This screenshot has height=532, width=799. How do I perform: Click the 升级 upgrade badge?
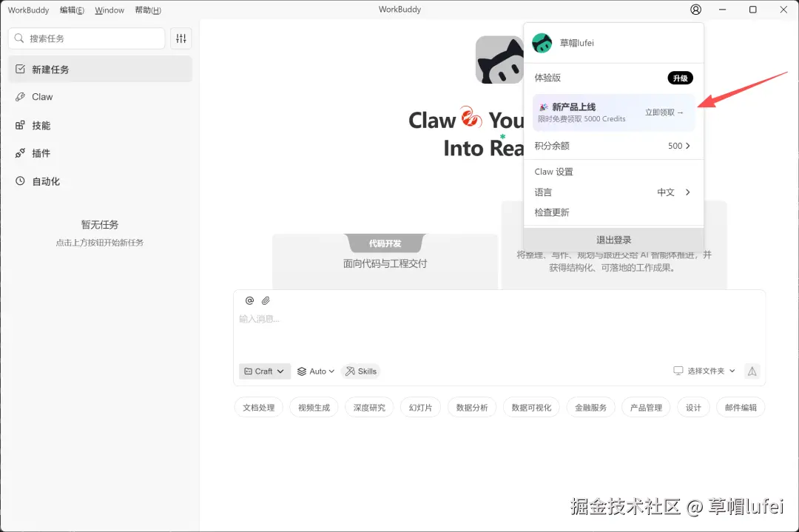[x=681, y=78]
